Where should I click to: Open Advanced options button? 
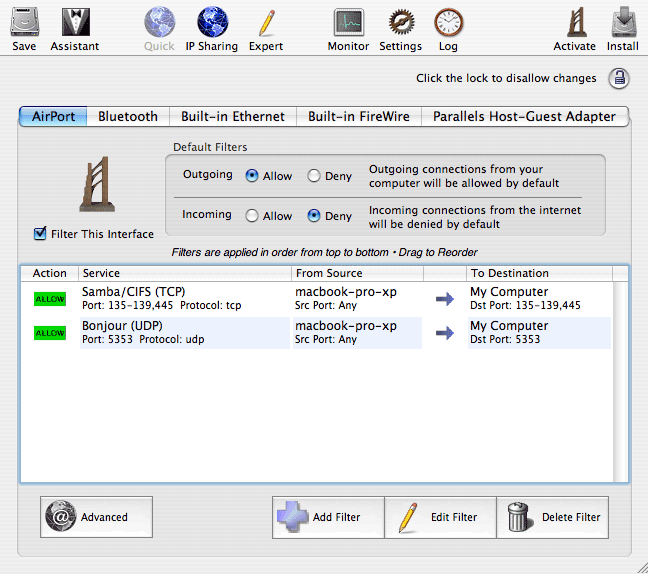pyautogui.click(x=96, y=517)
